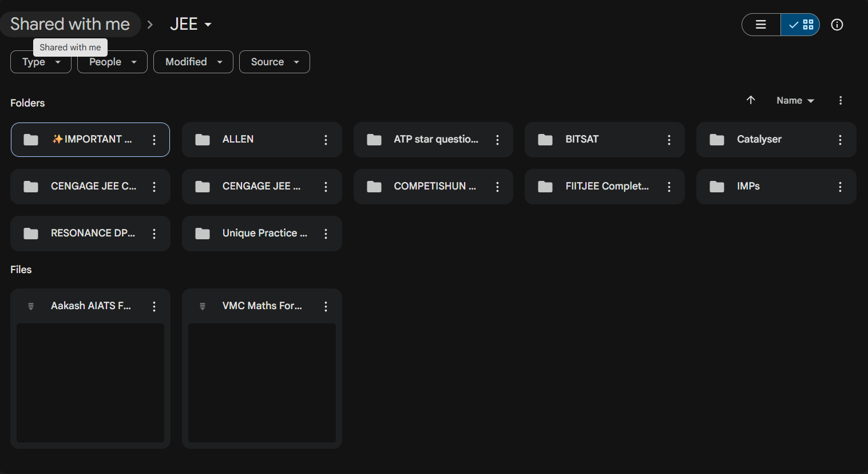Select the COMPETISHUN folder
Viewport: 868px width, 474px height.
tap(433, 187)
